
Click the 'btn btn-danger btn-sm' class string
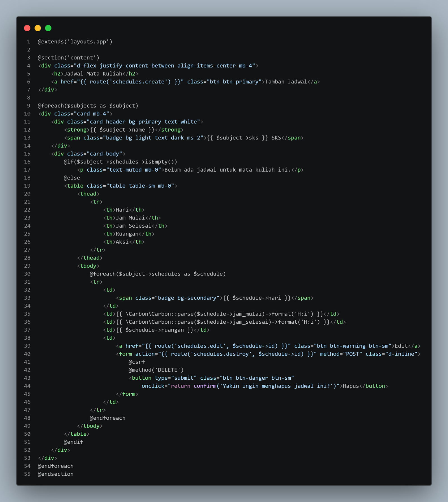click(257, 378)
